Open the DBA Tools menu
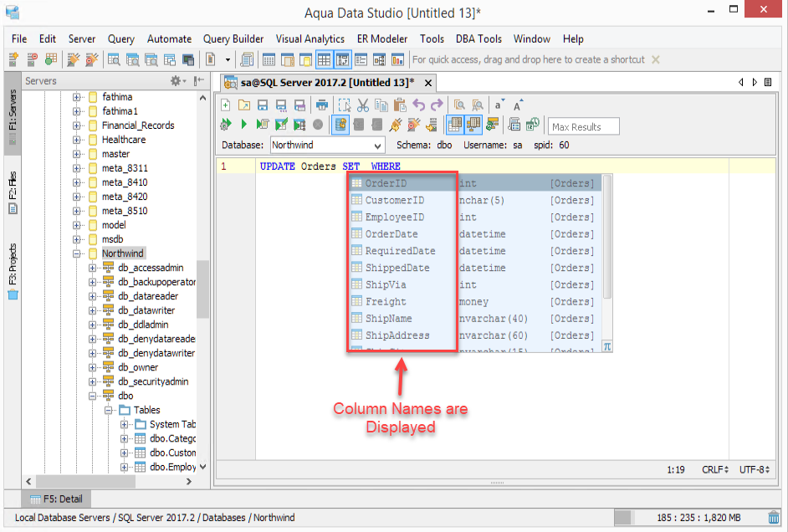Screen dimensions: 788x532 (x=478, y=39)
